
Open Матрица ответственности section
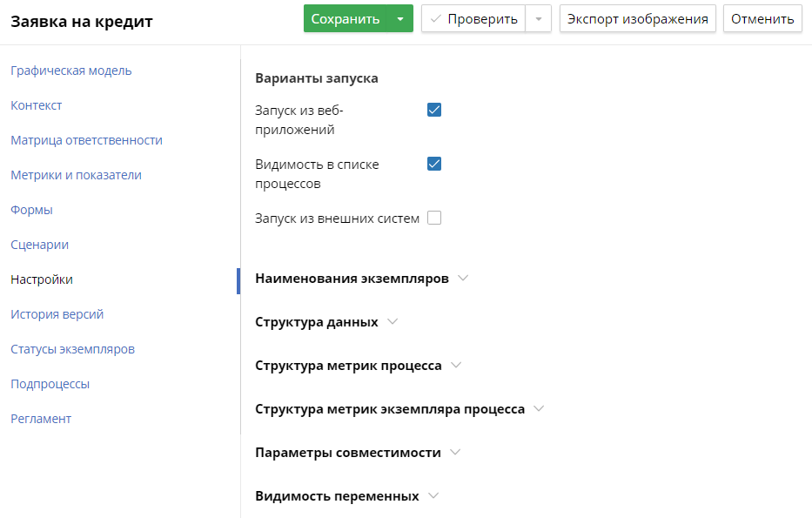(x=86, y=140)
